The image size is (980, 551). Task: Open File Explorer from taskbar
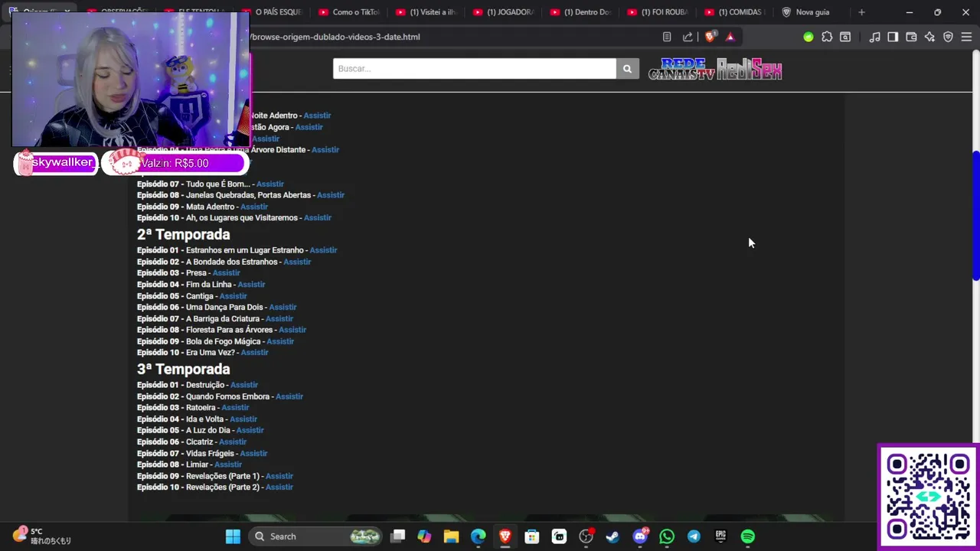[451, 536]
